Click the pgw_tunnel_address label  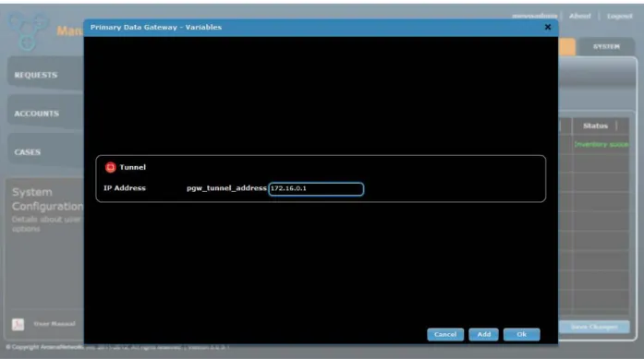tap(226, 188)
